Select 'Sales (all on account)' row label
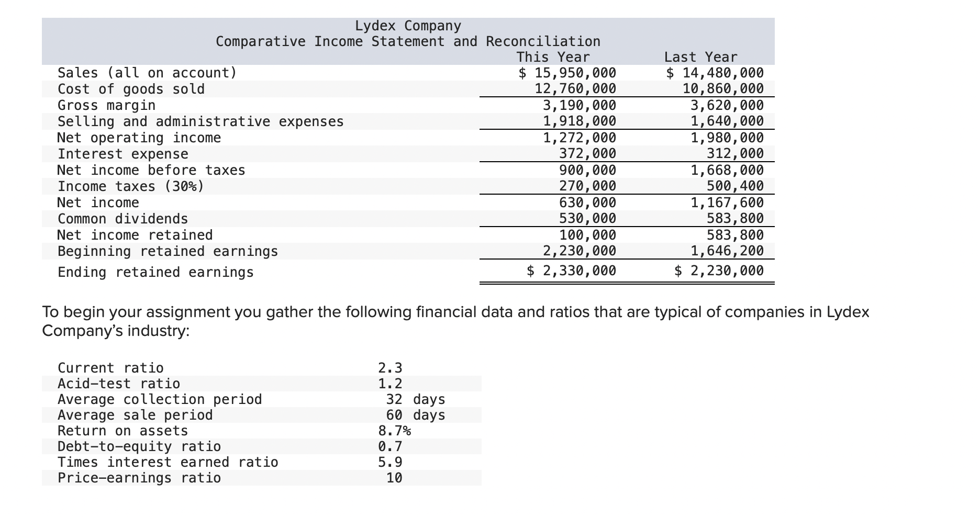The height and width of the screenshot is (517, 980). point(147,73)
